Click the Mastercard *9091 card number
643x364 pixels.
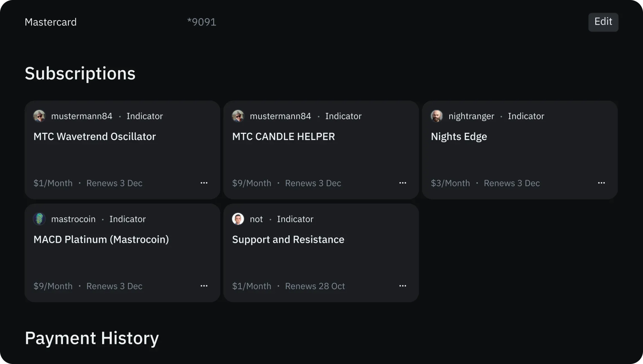[x=202, y=22]
